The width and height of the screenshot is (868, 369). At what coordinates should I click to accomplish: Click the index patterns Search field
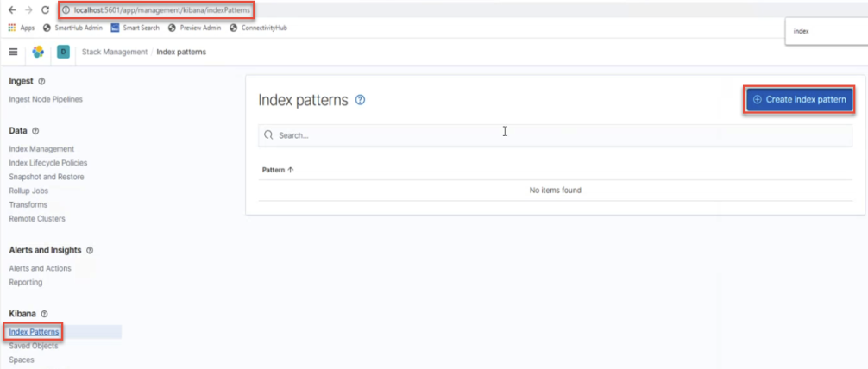point(552,135)
